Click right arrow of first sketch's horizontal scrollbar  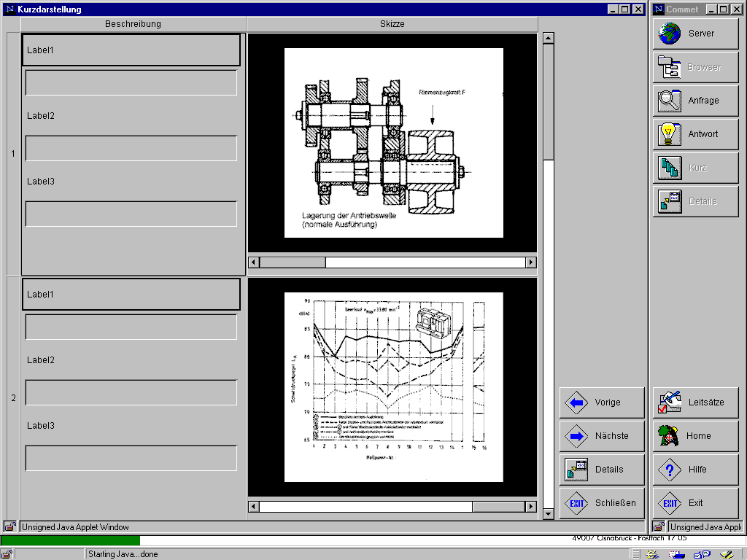click(x=531, y=262)
